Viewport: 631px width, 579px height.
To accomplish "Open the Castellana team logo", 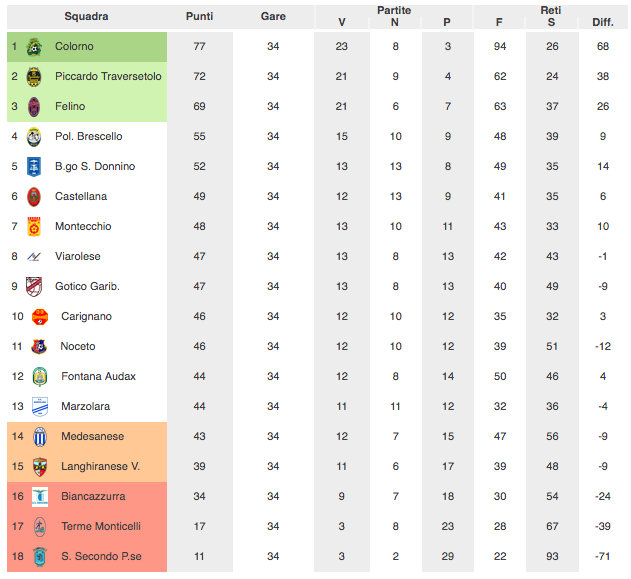I will (34, 196).
